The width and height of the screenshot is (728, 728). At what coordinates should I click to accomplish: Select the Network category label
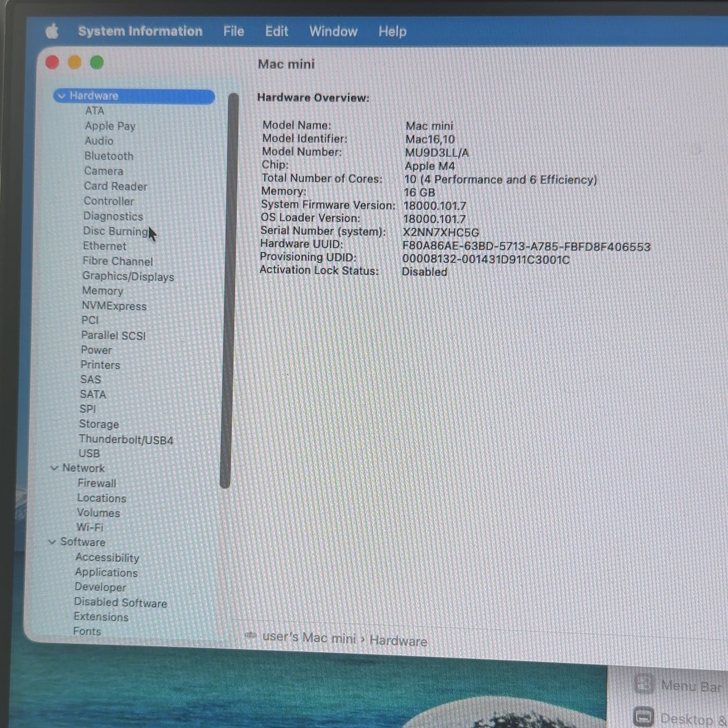point(84,468)
